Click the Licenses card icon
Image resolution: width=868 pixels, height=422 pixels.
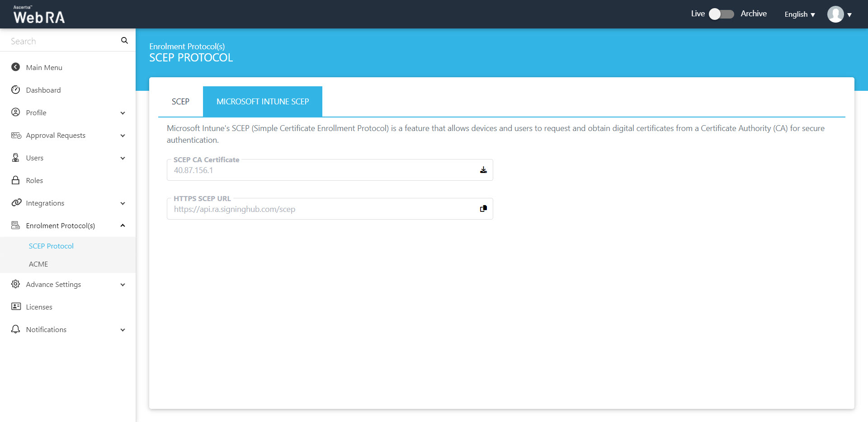(16, 307)
